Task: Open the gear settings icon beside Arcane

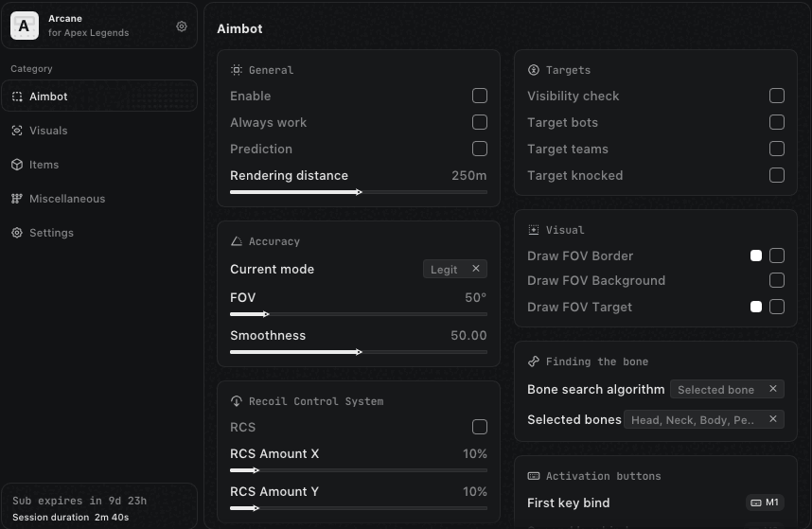Action: tap(182, 26)
